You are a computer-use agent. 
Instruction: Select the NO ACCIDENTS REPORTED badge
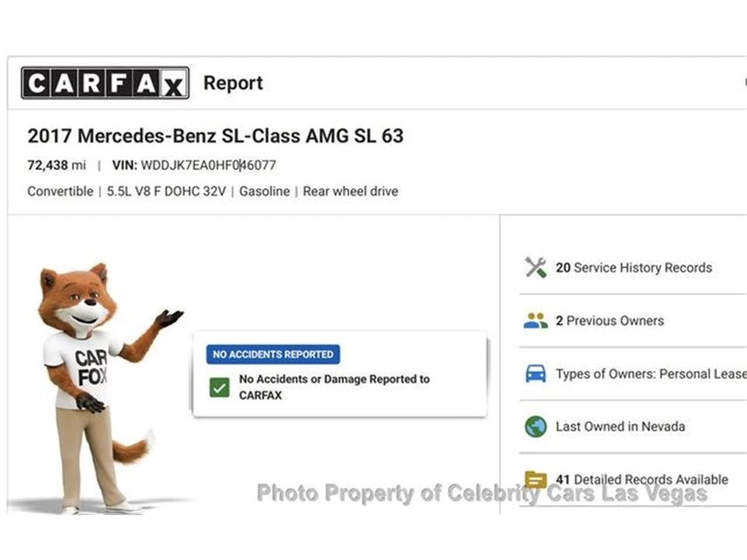273,355
